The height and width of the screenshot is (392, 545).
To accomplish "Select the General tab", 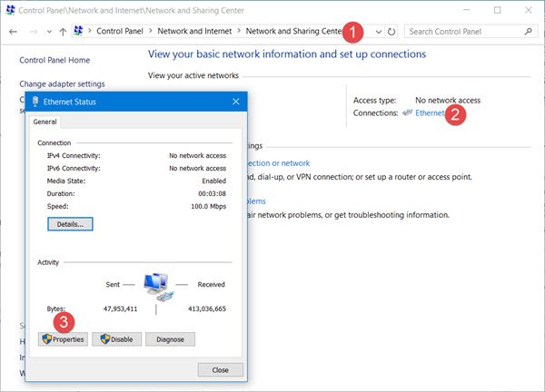I will pos(45,122).
